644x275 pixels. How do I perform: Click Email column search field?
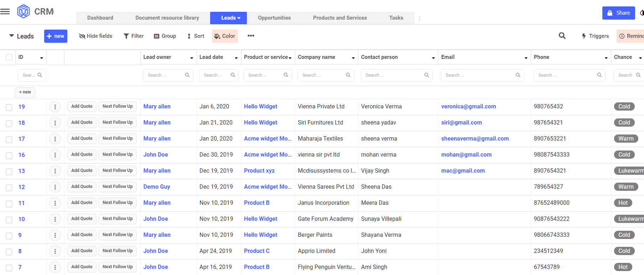pyautogui.click(x=483, y=75)
